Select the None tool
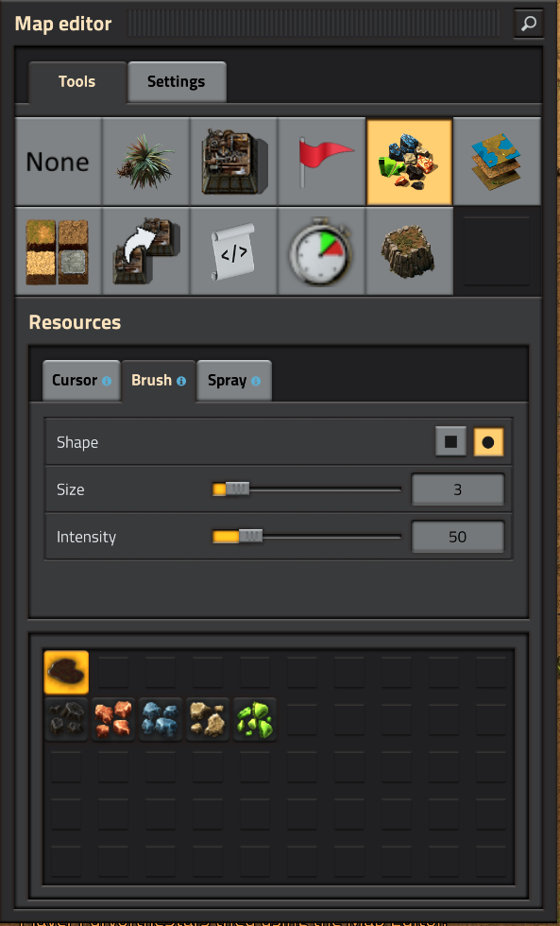Screen dimensions: 560x926 [x=58, y=162]
